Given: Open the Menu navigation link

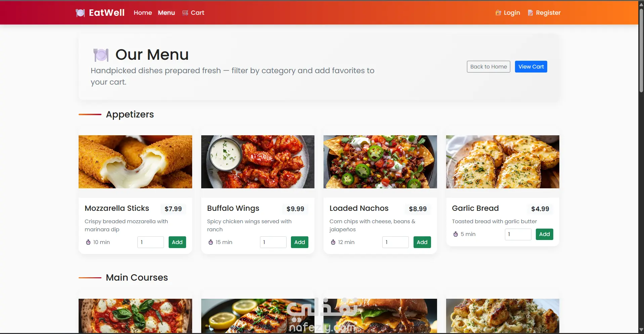Looking at the screenshot, I should [166, 13].
